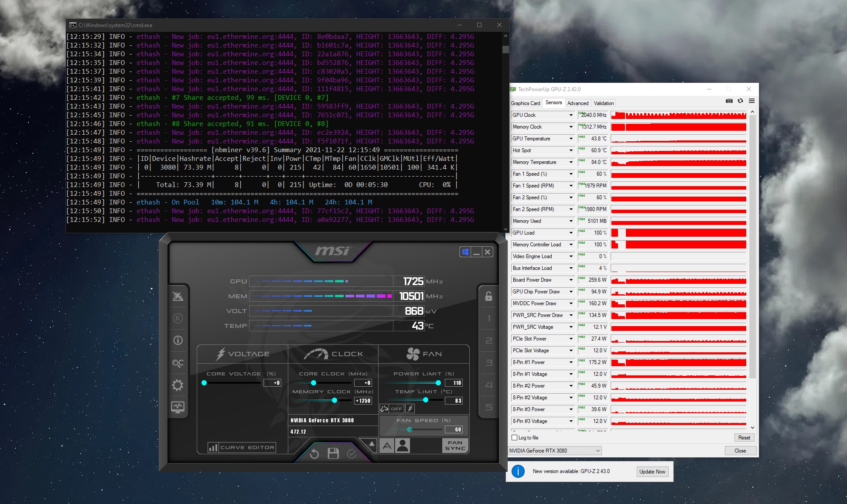
Task: Click the reset to defaults arrow icon
Action: click(x=314, y=454)
